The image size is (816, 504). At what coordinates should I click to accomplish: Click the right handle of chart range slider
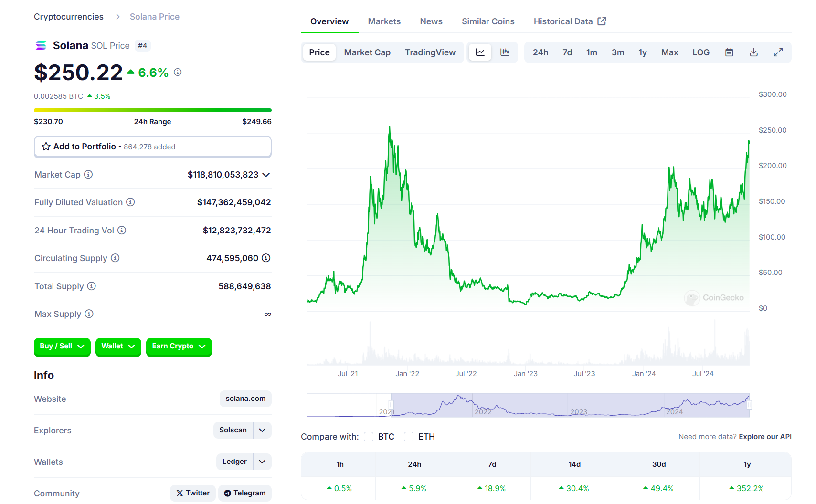pyautogui.click(x=749, y=405)
